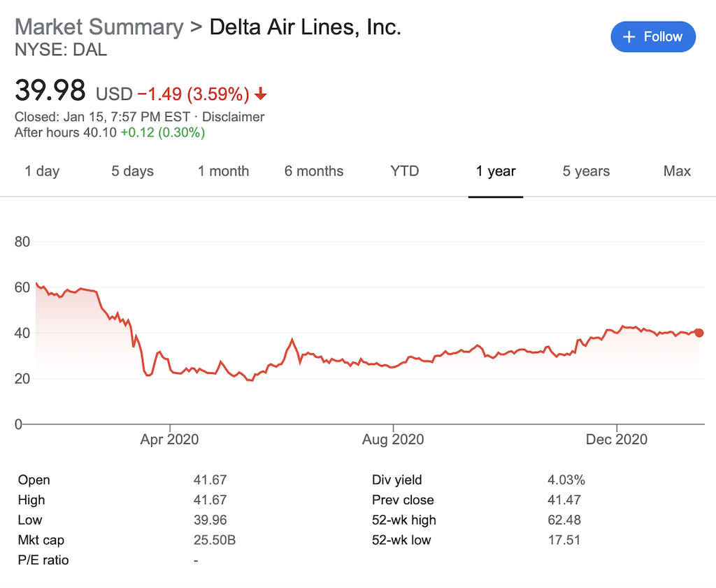The height and width of the screenshot is (588, 716).
Task: Open the Disclaimer link
Action: click(234, 117)
